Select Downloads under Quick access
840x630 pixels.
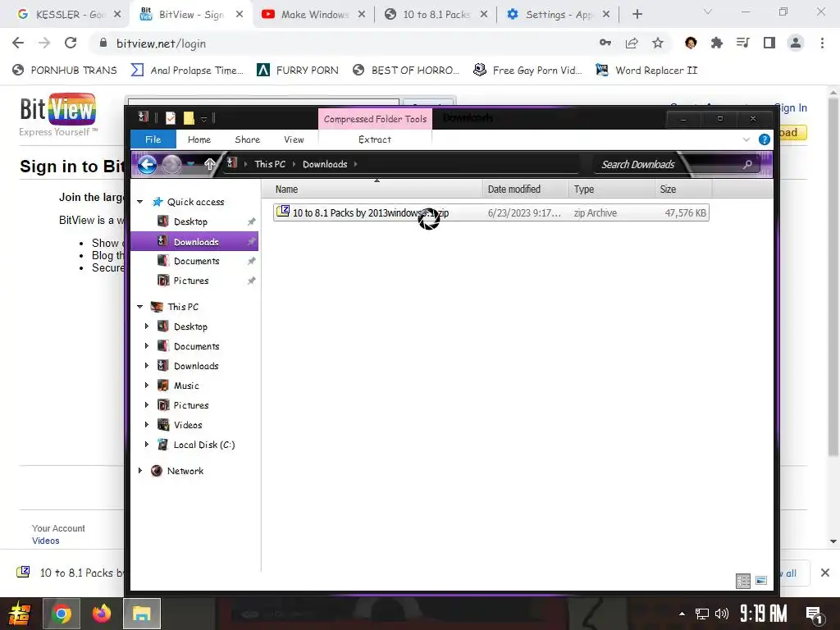pos(194,242)
